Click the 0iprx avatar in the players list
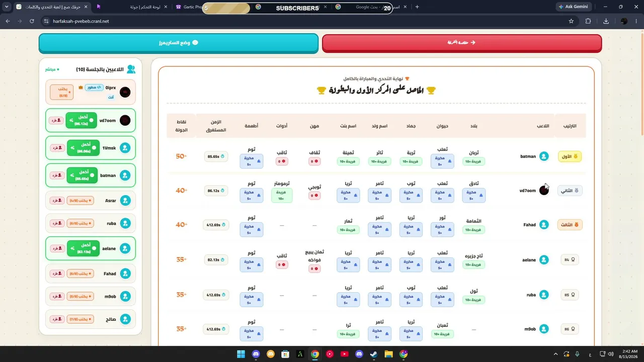Viewport: 644px width, 362px height. [x=125, y=92]
